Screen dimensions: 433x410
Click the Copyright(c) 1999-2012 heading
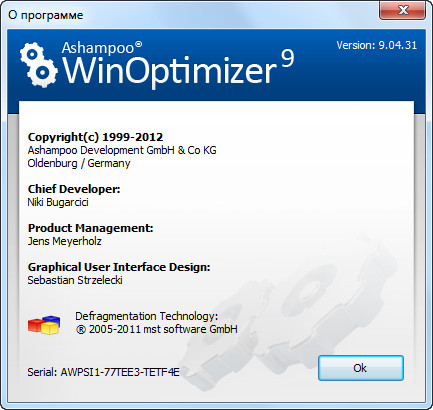95,137
